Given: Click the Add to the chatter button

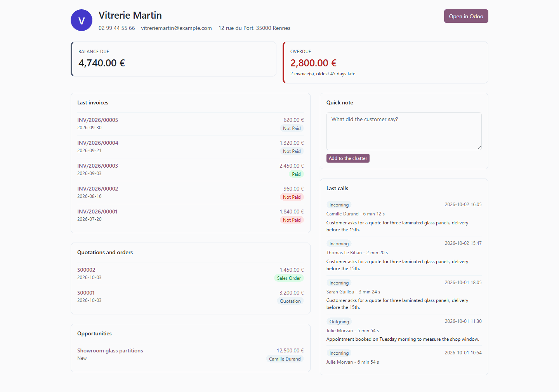Looking at the screenshot, I should [348, 158].
